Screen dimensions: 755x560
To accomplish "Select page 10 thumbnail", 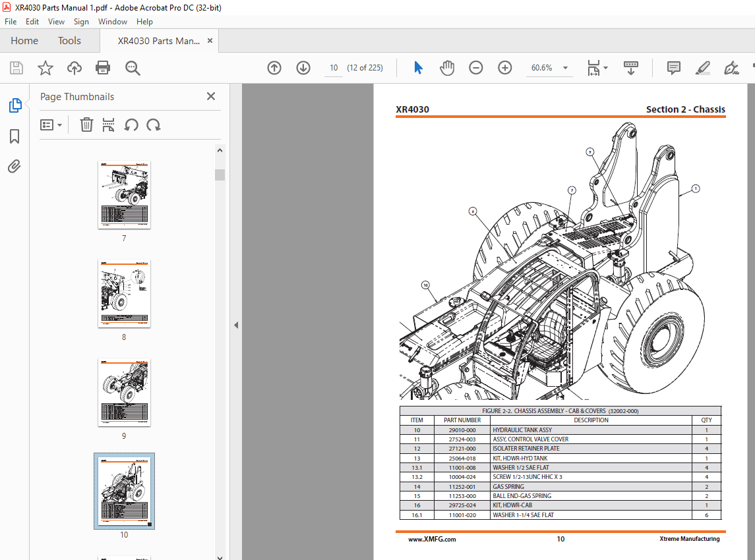I will pos(124,491).
